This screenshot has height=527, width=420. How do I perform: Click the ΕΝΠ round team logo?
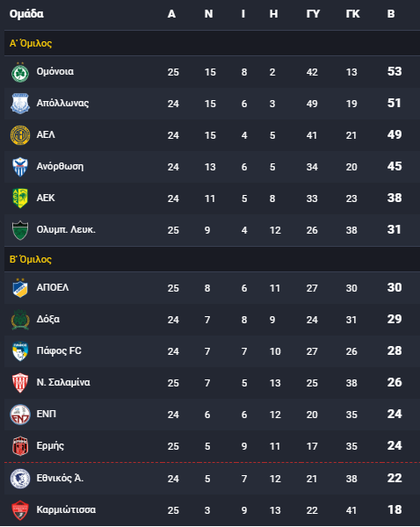[20, 415]
